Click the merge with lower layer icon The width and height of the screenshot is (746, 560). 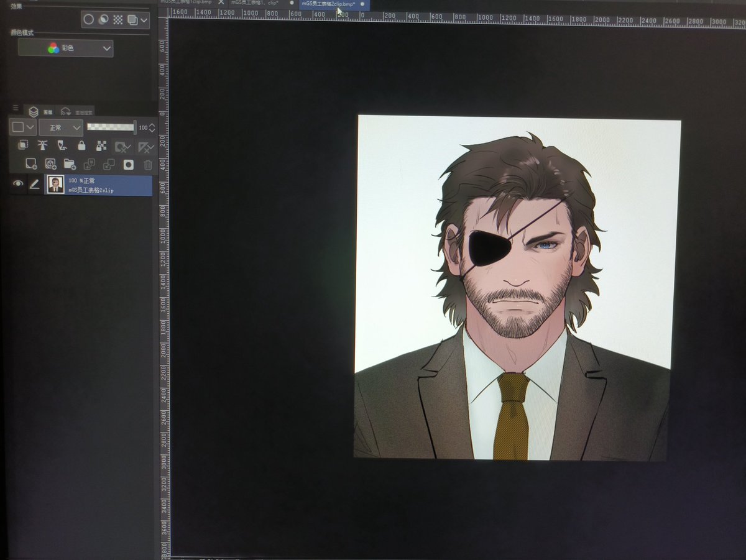pyautogui.click(x=109, y=164)
